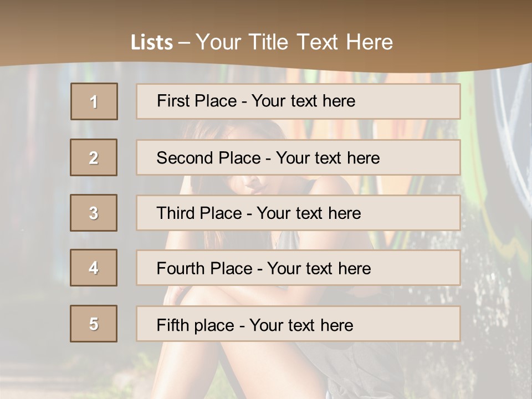Click 'Your Title Text Here' in the heading
This screenshot has width=532, height=399.
click(294, 42)
